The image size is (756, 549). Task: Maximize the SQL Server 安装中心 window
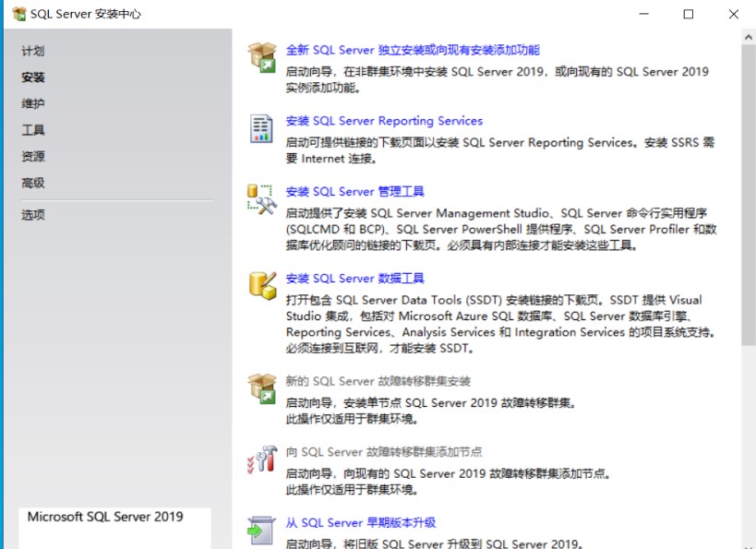click(689, 14)
